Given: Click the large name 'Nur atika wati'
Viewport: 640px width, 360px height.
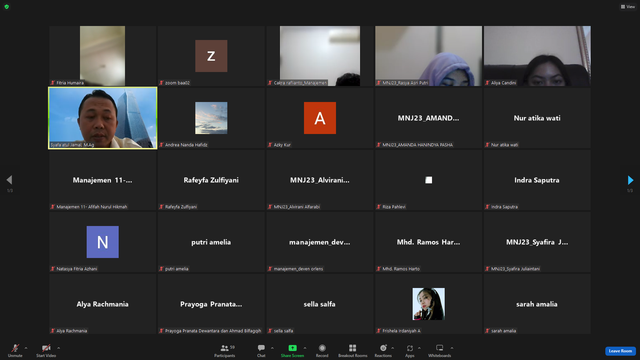Looking at the screenshot, I should pos(537,118).
